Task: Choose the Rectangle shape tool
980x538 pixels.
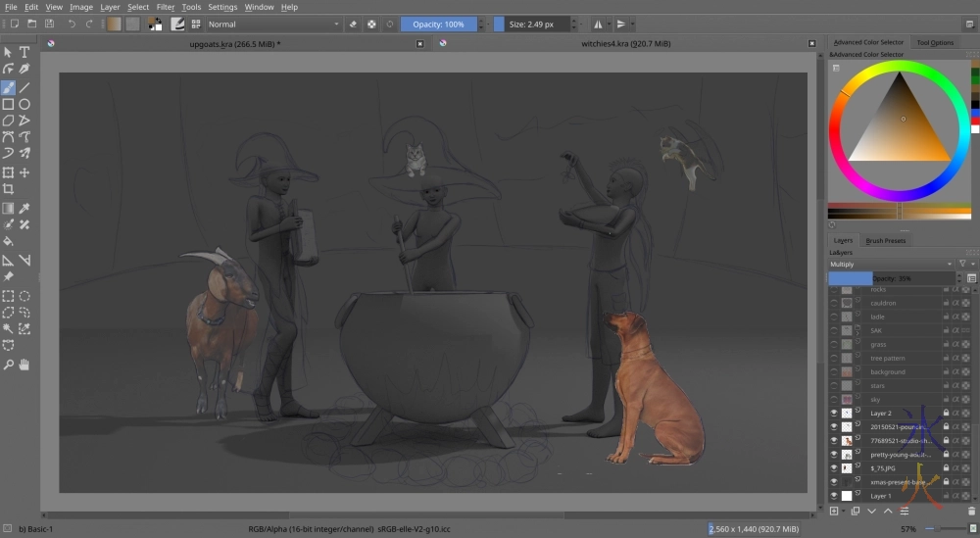Action: [8, 104]
